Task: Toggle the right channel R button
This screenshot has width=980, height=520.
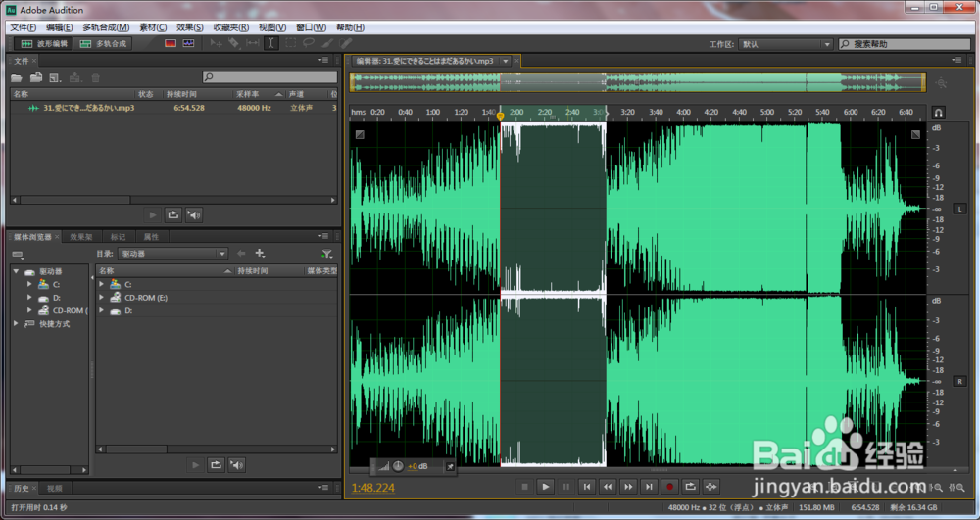Action: click(x=959, y=381)
